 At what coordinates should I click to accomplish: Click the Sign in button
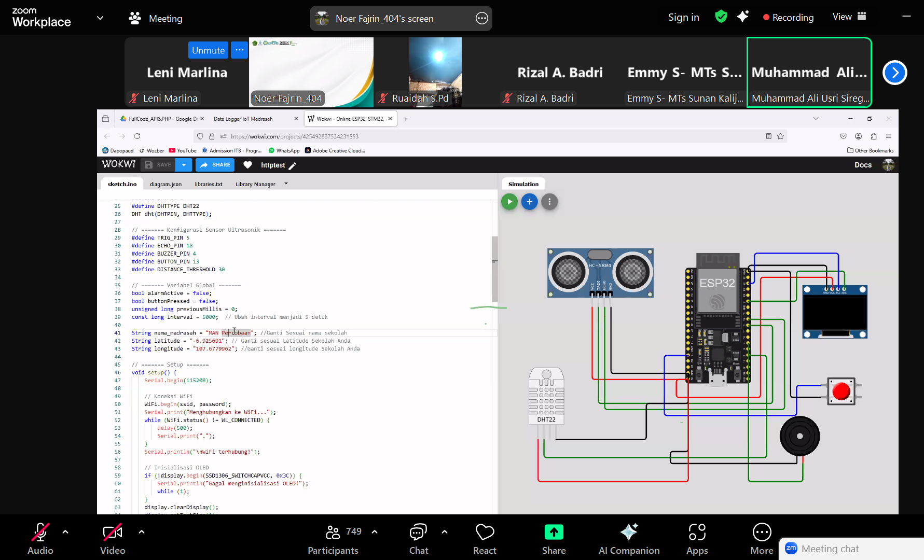(683, 17)
